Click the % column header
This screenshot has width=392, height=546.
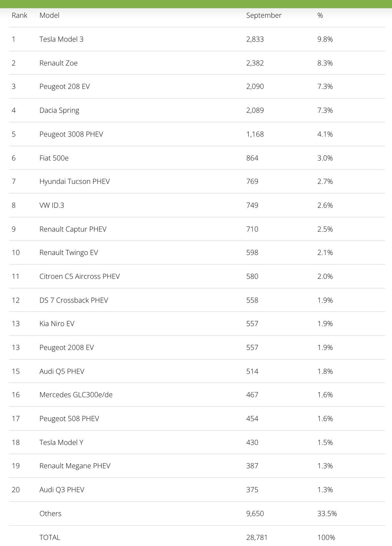tap(320, 15)
